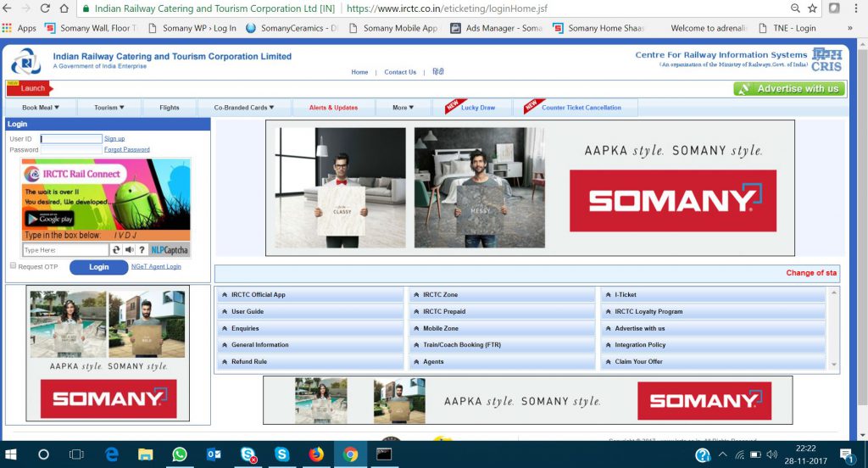Viewport: 868px width, 468px height.
Task: Open the TNE - Login bookmark
Action: (x=787, y=28)
